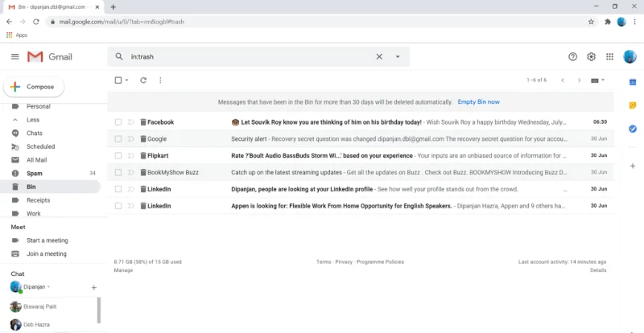Image resolution: width=644 pixels, height=333 pixels.
Task: Click the chat list scrollbar
Action: point(98,310)
